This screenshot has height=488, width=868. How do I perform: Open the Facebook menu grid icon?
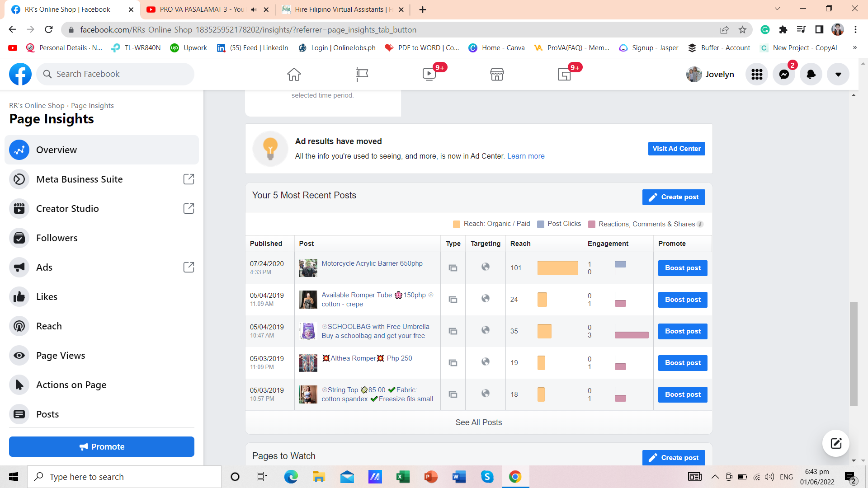tap(757, 75)
